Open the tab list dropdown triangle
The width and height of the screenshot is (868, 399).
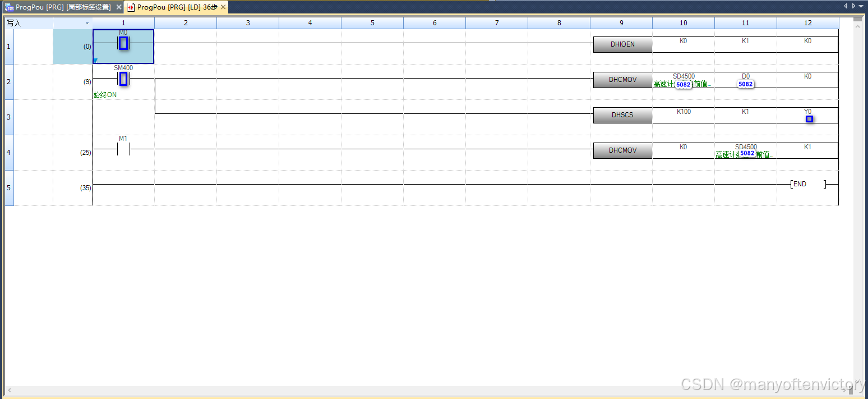tap(861, 6)
